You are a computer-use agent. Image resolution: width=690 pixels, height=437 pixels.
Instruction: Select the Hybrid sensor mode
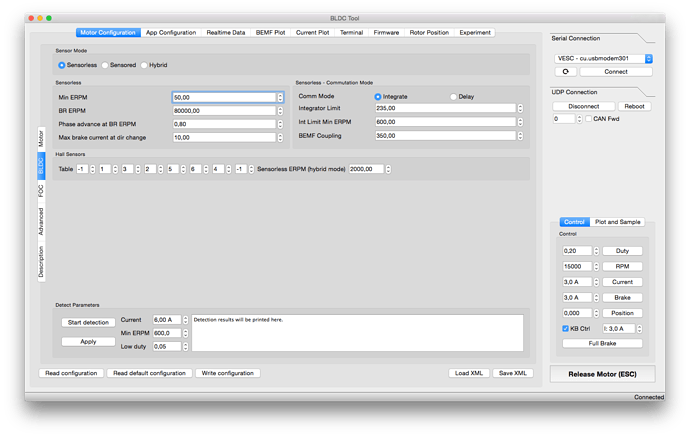[x=145, y=65]
